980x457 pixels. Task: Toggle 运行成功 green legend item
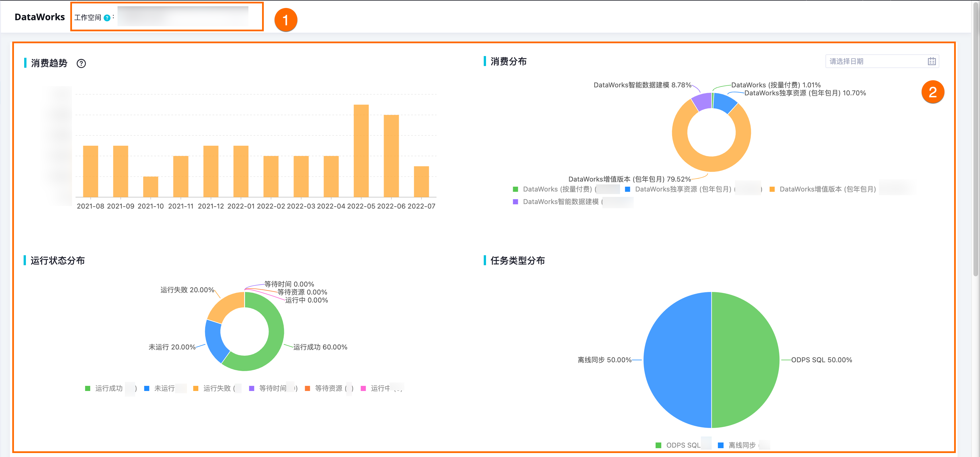coord(110,388)
